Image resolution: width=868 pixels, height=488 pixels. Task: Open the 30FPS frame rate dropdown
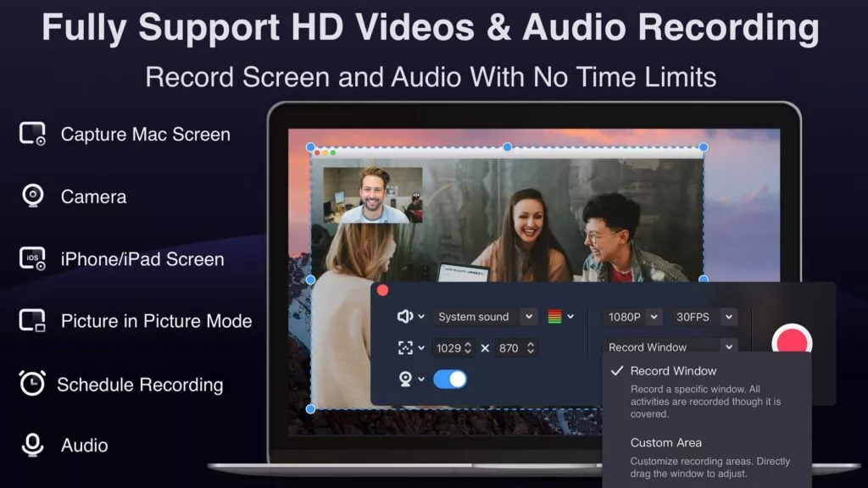coord(704,317)
